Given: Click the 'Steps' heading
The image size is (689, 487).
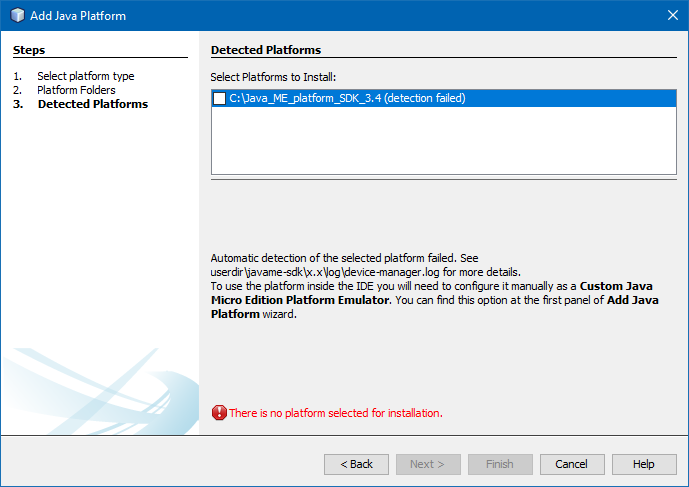Looking at the screenshot, I should pos(29,50).
